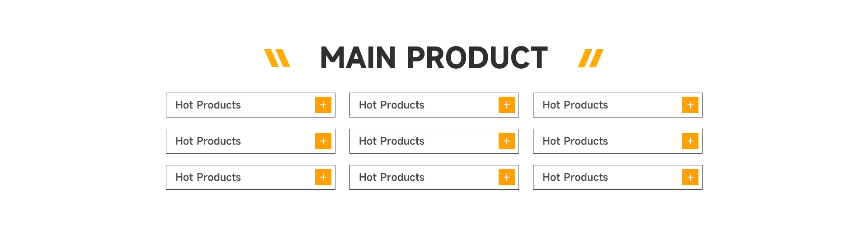
Task: Click plus button in first-row middle box
Action: point(507,105)
